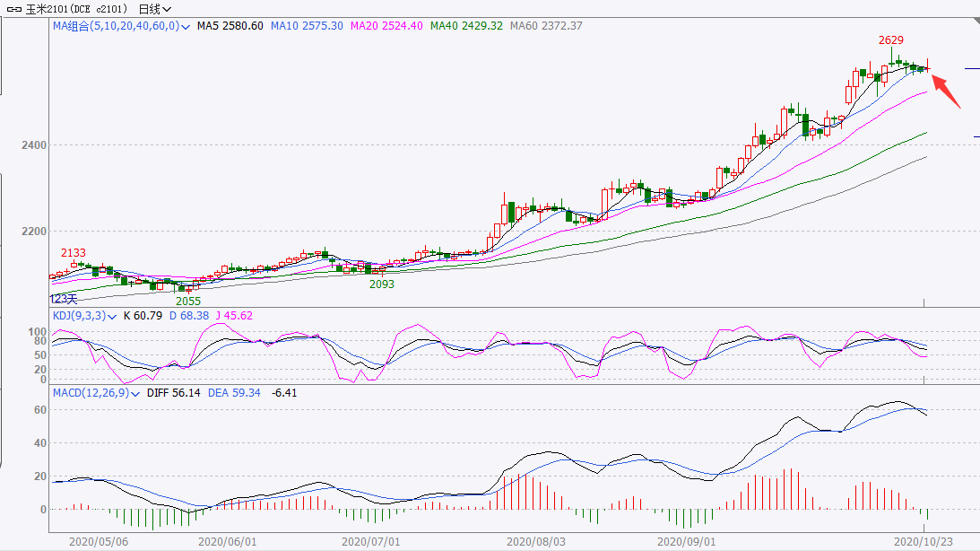Image resolution: width=980 pixels, height=551 pixels.
Task: Click the 2020/06/01 date label
Action: click(228, 542)
